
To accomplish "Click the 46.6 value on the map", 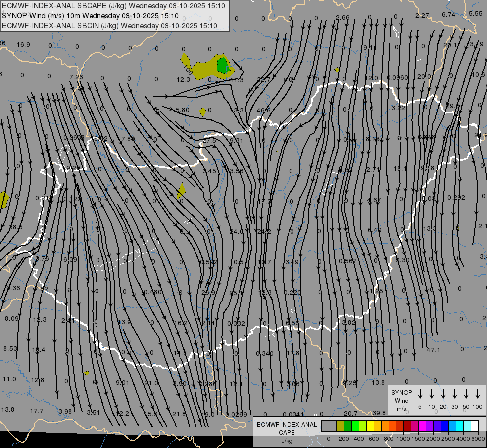I will coord(263,111).
